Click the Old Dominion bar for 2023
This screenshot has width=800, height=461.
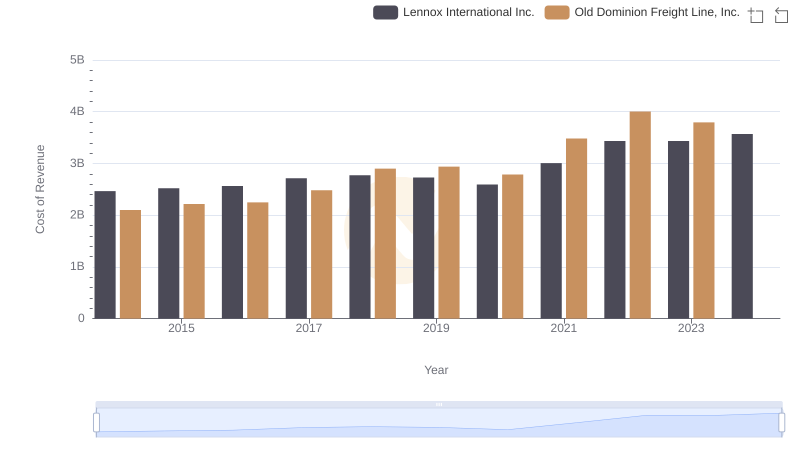coord(704,220)
